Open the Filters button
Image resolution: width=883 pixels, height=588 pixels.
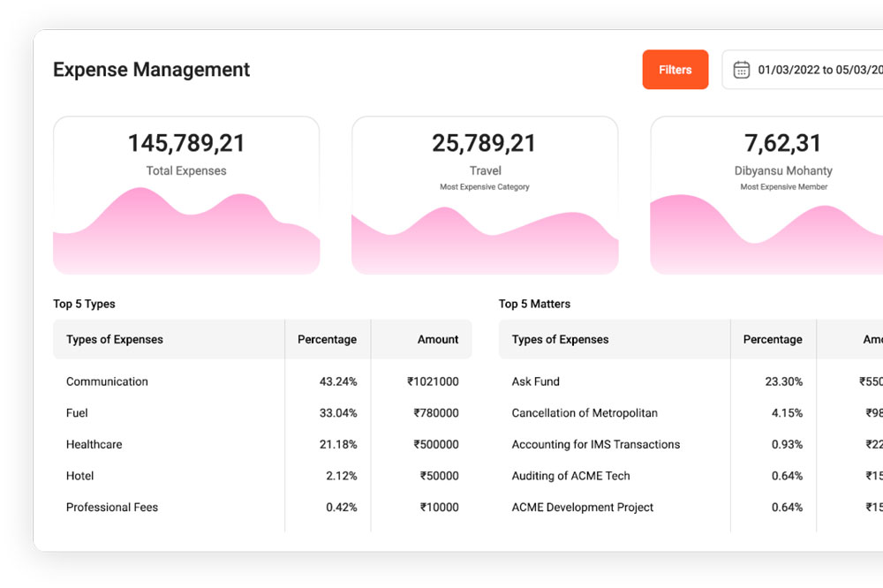pyautogui.click(x=675, y=69)
